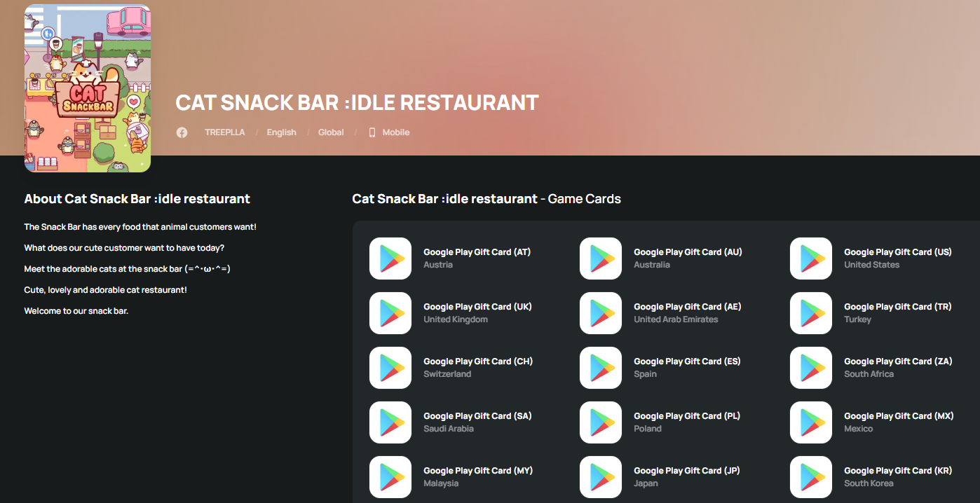
Task: Click the Austria country label
Action: [438, 265]
